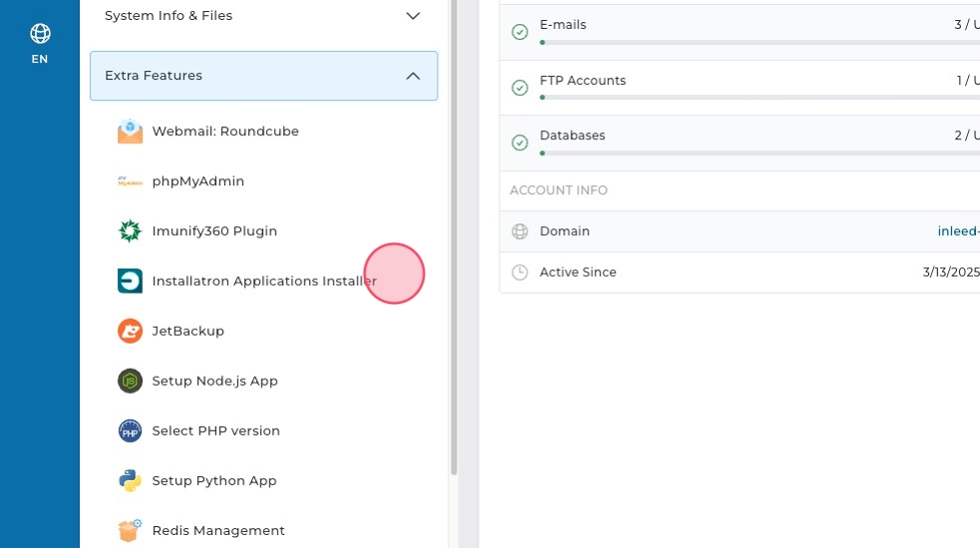Expand the System Info & Files section
Image resolution: width=980 pixels, height=548 pixels.
263,16
